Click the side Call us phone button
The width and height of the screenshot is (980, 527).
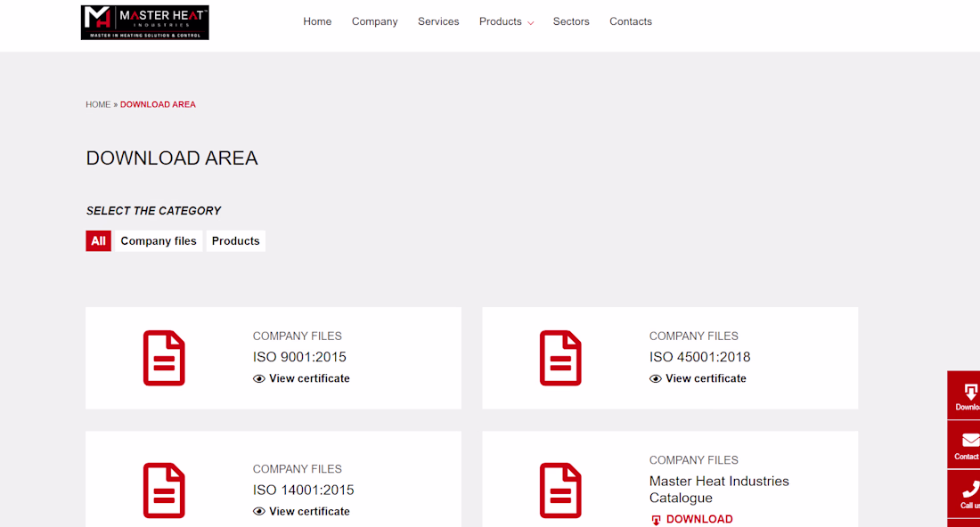pyautogui.click(x=964, y=494)
